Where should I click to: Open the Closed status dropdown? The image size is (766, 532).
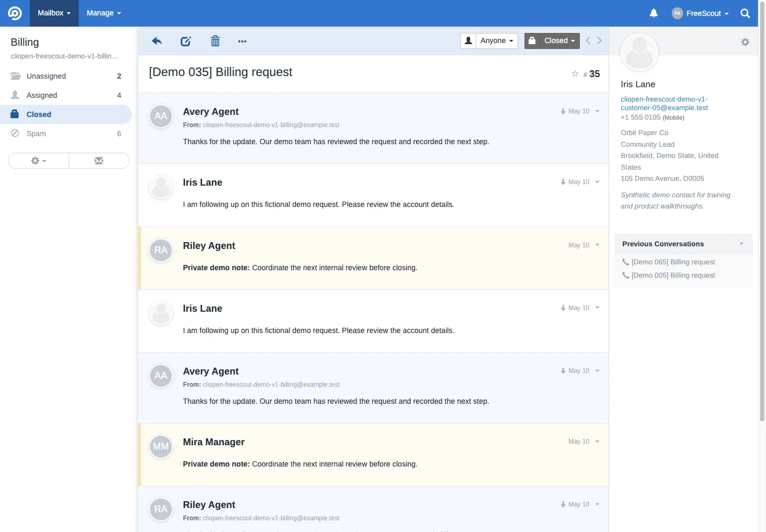pyautogui.click(x=560, y=40)
